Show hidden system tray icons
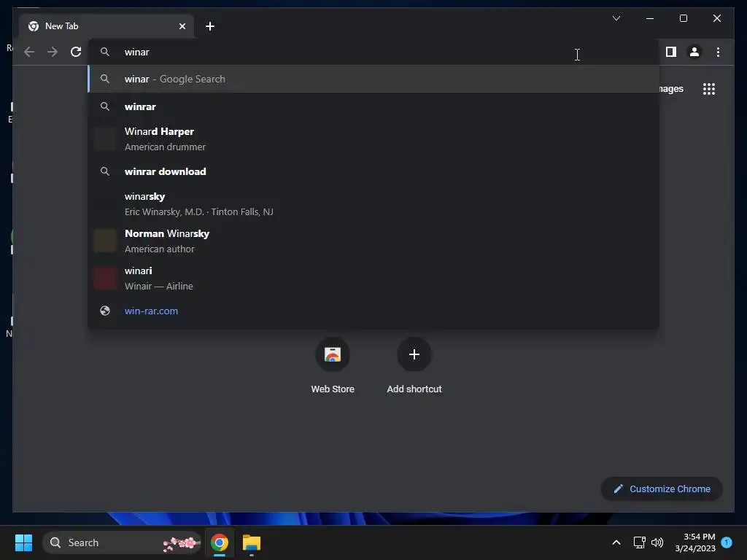Image resolution: width=747 pixels, height=560 pixels. (616, 542)
